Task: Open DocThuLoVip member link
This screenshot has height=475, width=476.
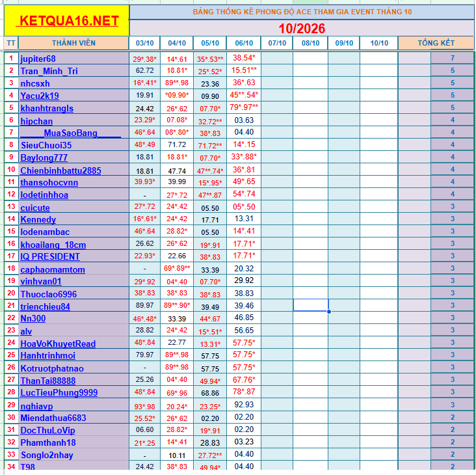Action: (x=47, y=430)
